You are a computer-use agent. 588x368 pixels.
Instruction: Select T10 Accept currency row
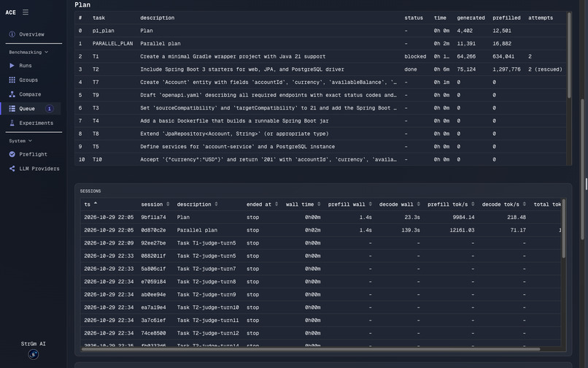[320, 159]
